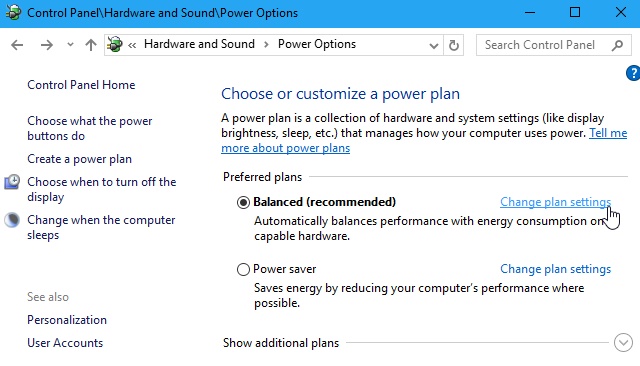Click the display clock icon in sidebar
Viewport: 640px width, 366px height.
point(12,182)
